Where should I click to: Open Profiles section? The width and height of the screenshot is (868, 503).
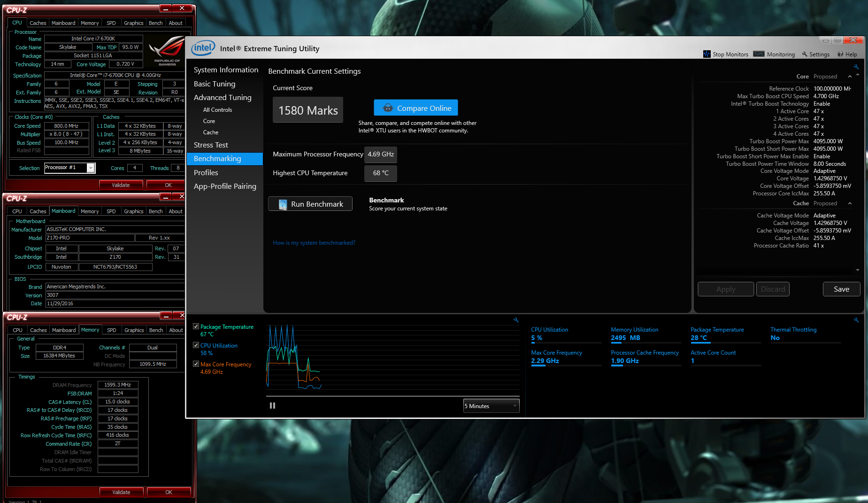pos(206,173)
